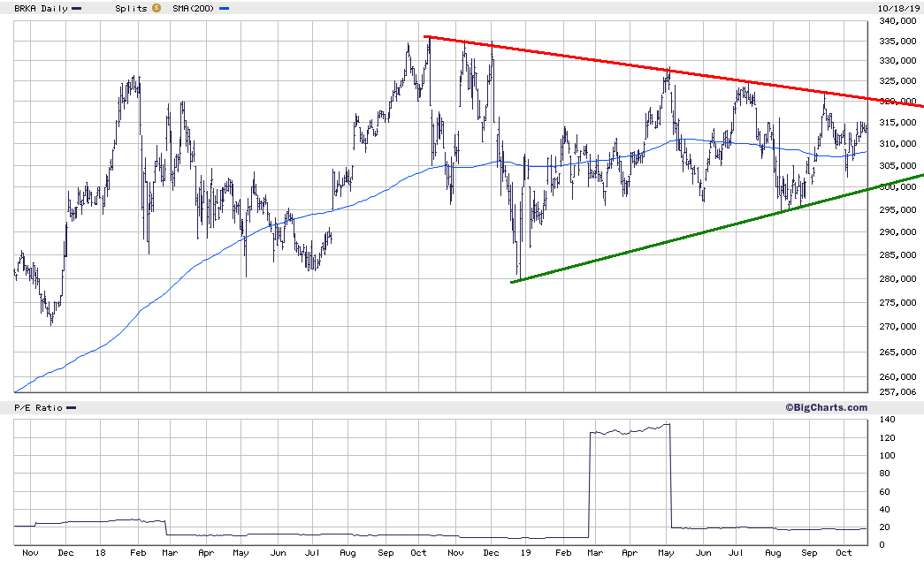Open the ©BigCharts.com link
This screenshot has height=561, width=924.
click(x=826, y=407)
